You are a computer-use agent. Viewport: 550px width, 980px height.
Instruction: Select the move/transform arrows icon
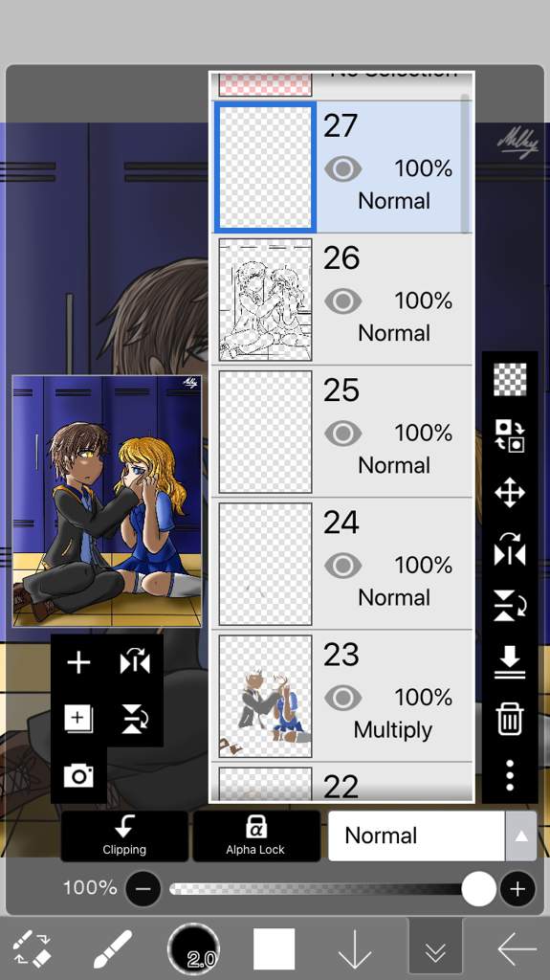click(x=510, y=493)
